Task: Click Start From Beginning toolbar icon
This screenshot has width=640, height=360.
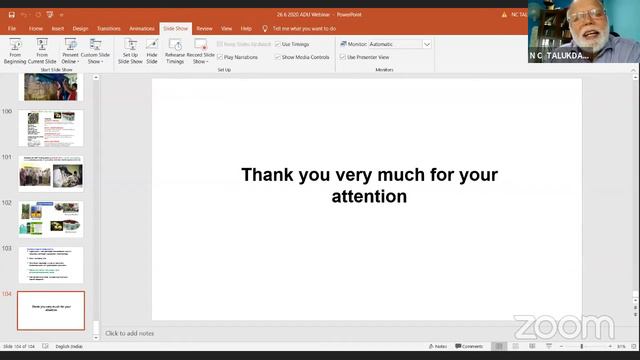Action: pos(15,51)
